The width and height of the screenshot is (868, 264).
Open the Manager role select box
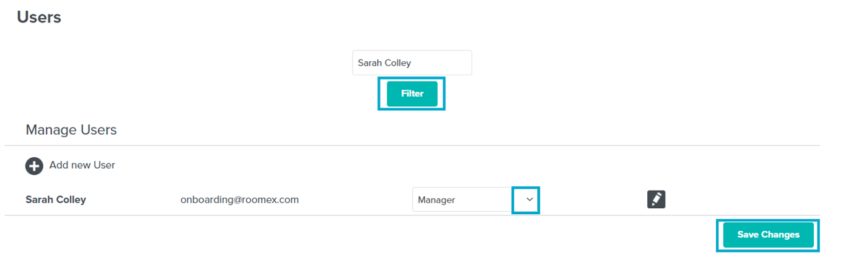click(476, 200)
